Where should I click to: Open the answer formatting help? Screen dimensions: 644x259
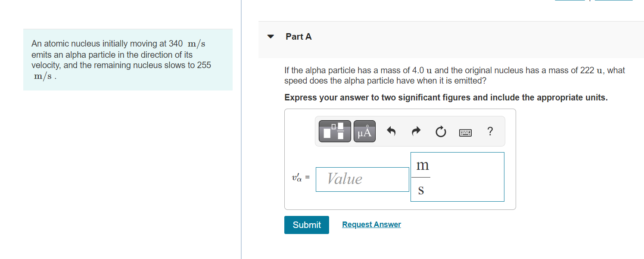(490, 131)
